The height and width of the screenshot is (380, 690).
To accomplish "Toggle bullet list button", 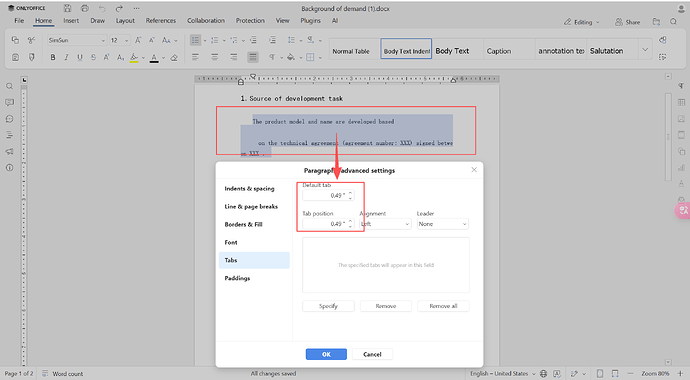I will (195, 40).
